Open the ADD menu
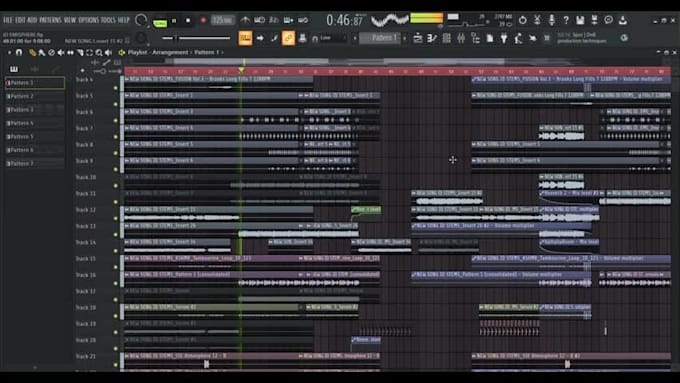680x383 pixels. pos(32,20)
